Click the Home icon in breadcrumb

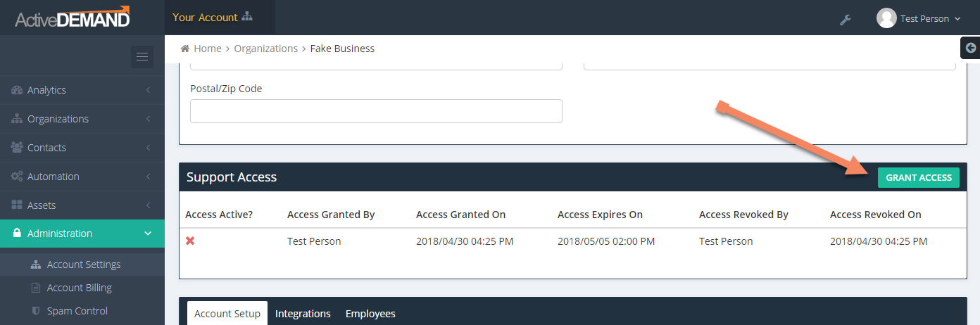pyautogui.click(x=185, y=49)
